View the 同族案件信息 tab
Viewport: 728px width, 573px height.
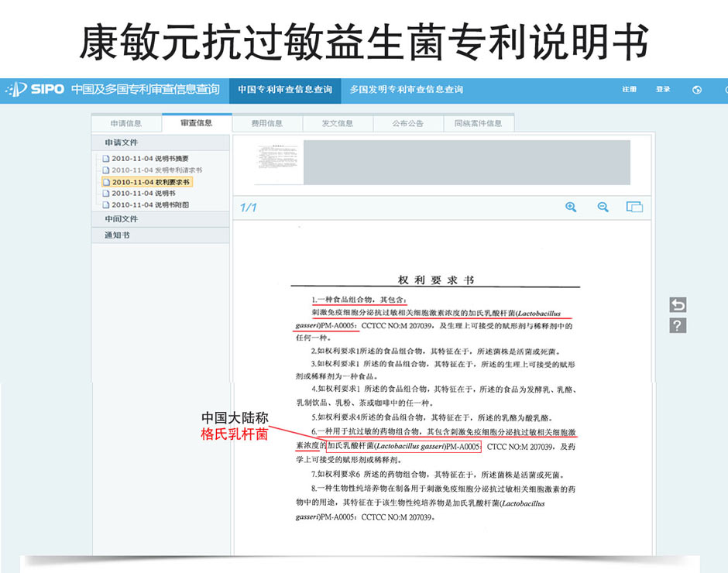tap(478, 124)
